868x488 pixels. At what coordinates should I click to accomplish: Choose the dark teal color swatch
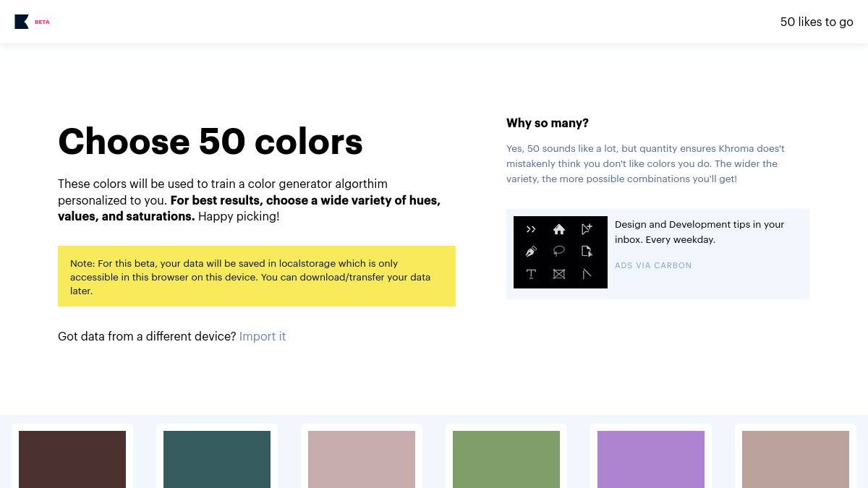pos(217,460)
